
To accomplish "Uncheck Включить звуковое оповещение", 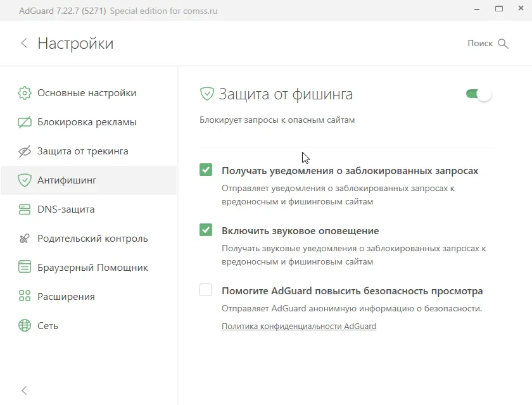I will [206, 230].
